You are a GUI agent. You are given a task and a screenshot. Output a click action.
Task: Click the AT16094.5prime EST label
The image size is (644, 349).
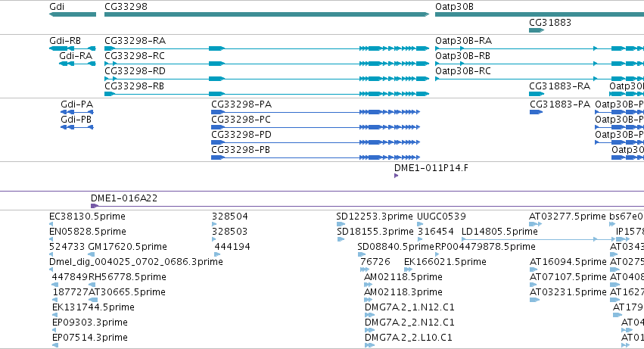click(568, 262)
